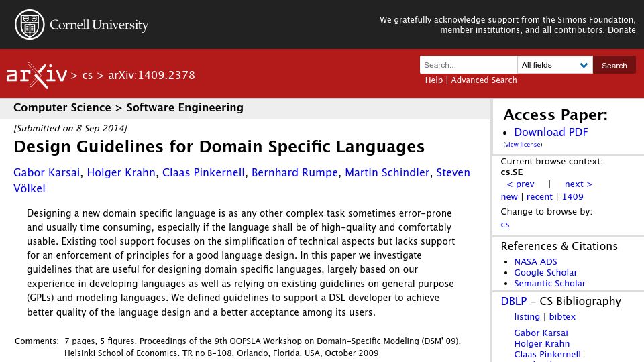
Task: Browse by cs category link
Action: tap(504, 225)
